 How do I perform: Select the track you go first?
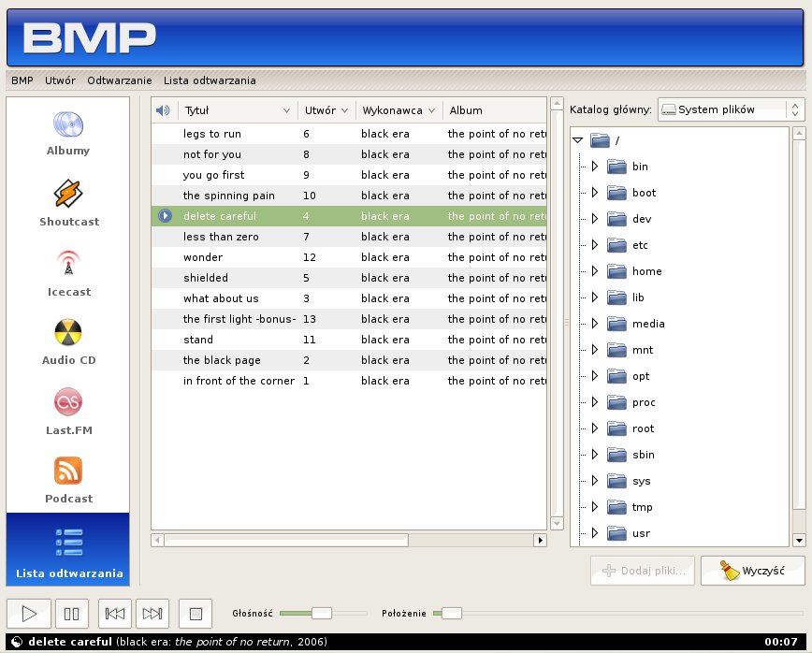point(349,175)
